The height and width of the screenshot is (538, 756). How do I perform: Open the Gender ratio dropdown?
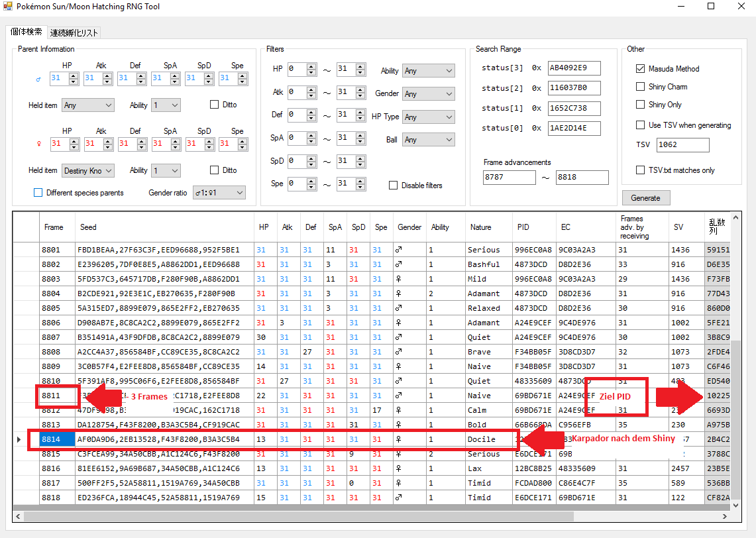218,193
